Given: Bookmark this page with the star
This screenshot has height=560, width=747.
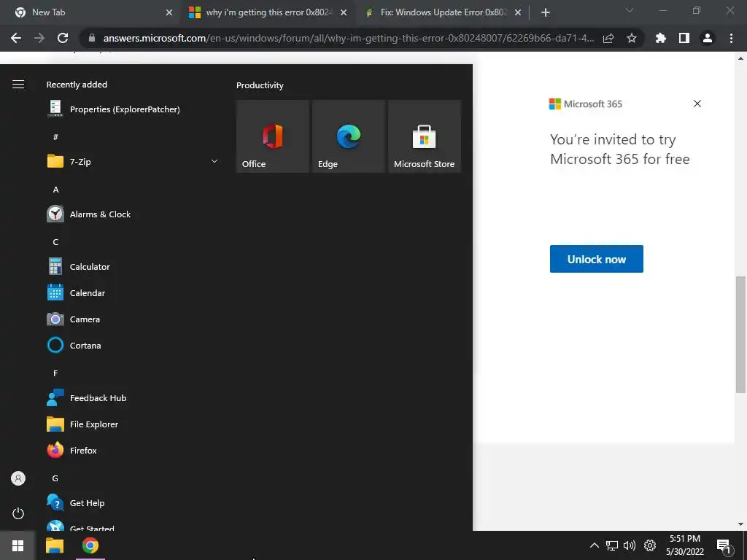Looking at the screenshot, I should (x=631, y=38).
